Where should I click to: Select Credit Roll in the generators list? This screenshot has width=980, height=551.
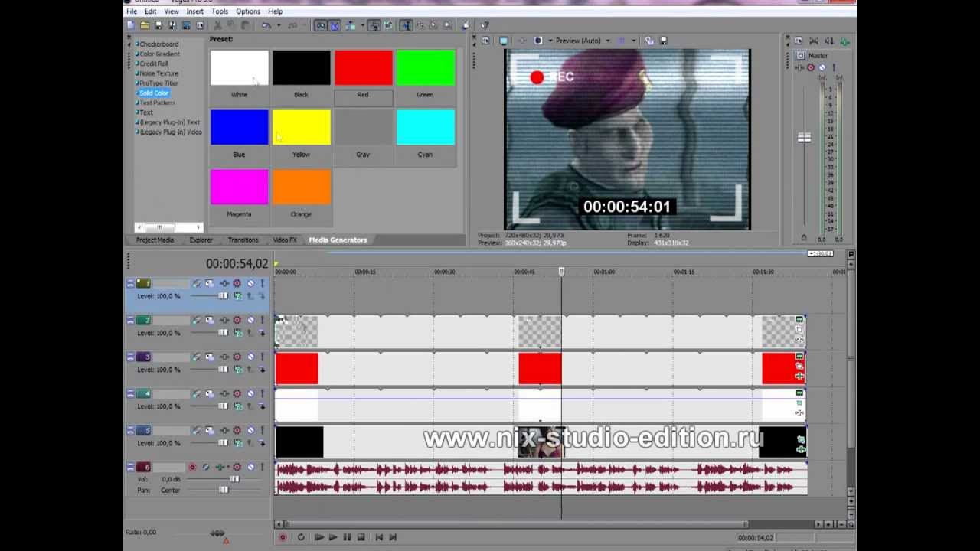[153, 64]
